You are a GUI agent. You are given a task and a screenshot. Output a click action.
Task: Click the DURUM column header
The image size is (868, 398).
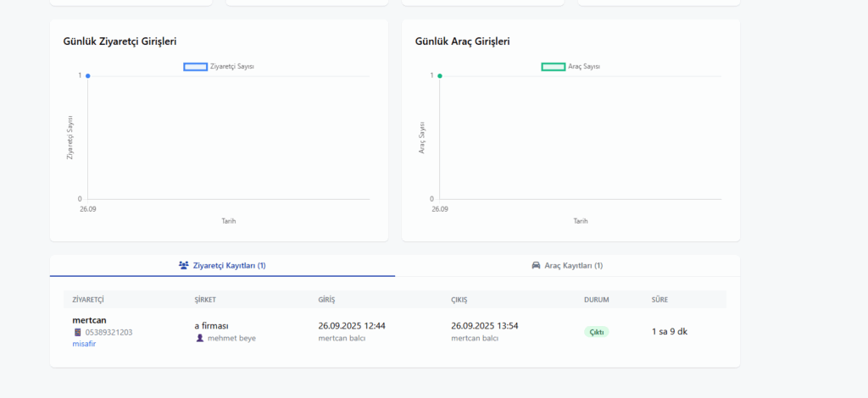click(596, 300)
